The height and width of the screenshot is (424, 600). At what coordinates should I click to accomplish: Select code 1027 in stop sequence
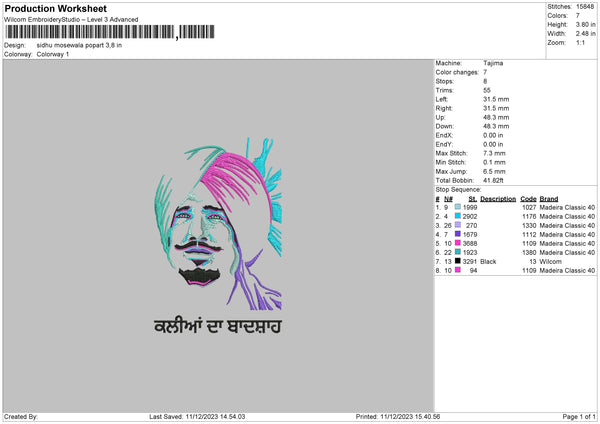click(529, 207)
